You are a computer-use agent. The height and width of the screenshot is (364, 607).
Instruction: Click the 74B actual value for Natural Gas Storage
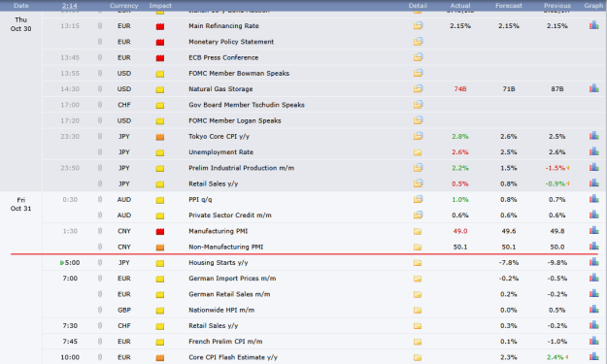(x=460, y=89)
